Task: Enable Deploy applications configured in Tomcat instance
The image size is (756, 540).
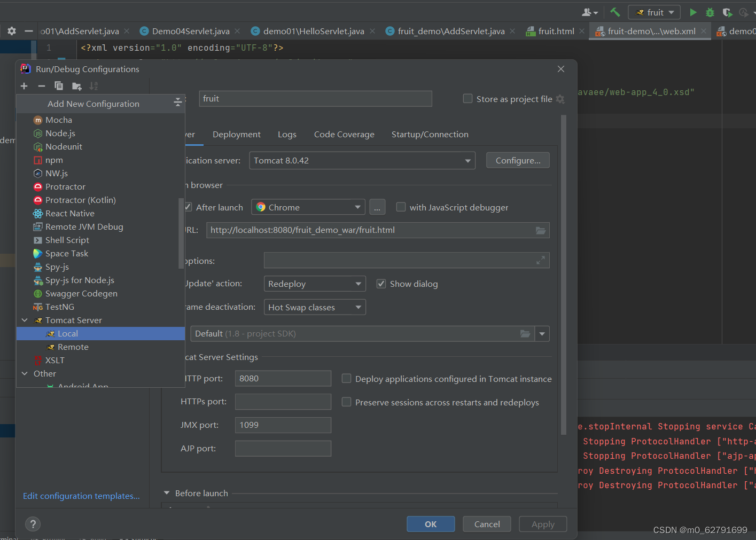Action: point(346,378)
